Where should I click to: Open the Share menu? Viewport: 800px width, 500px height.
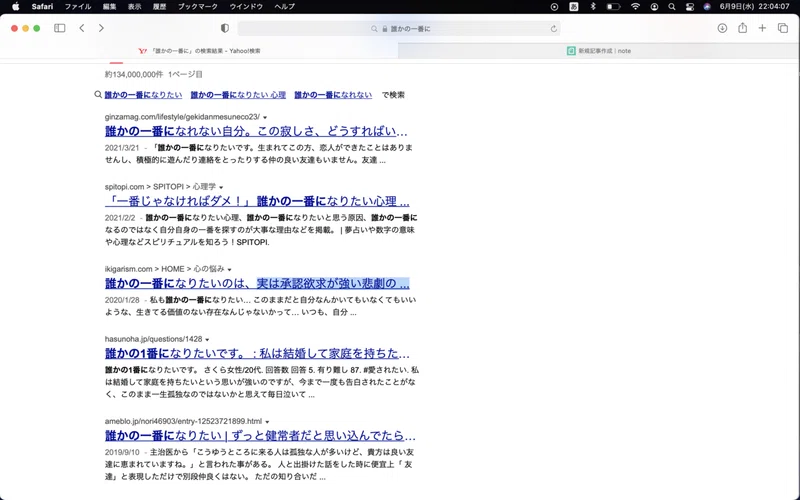[x=742, y=28]
